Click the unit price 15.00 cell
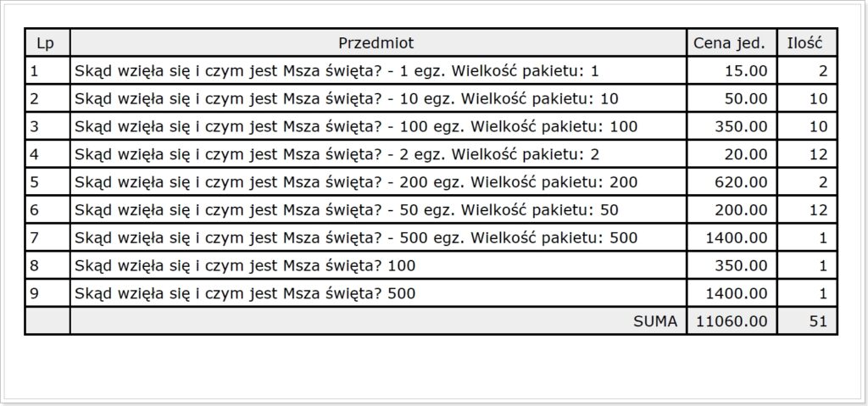 732,70
